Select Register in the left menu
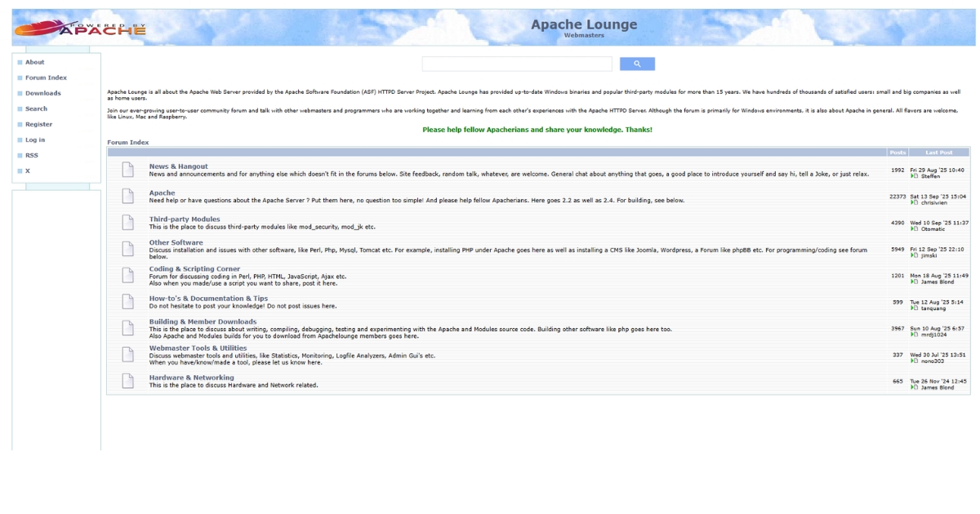This screenshot has height=514, width=980. (38, 124)
